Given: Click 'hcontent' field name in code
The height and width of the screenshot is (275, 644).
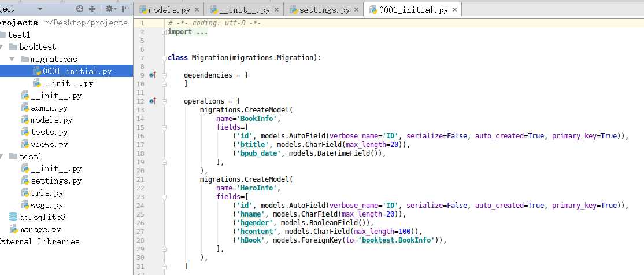Looking at the screenshot, I should coord(258,231).
